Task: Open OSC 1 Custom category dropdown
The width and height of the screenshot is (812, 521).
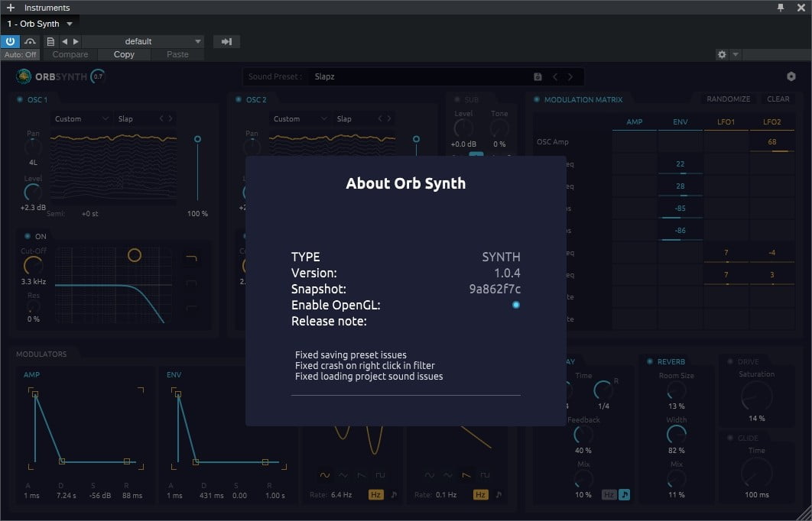Action: point(81,118)
